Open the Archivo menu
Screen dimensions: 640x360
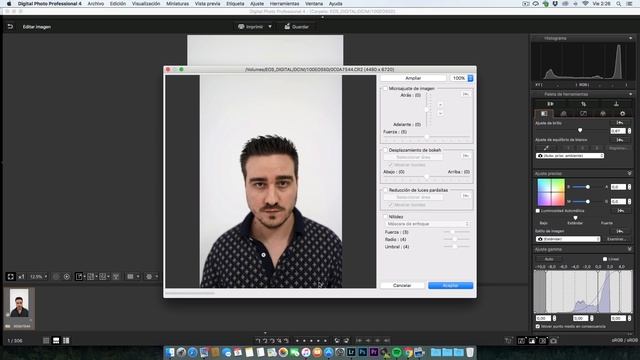pos(96,4)
